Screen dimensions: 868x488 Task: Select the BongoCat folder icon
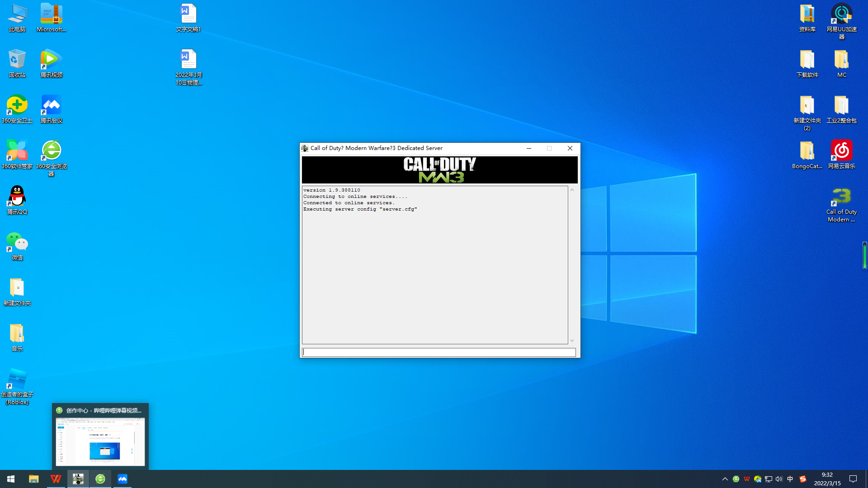tap(807, 155)
